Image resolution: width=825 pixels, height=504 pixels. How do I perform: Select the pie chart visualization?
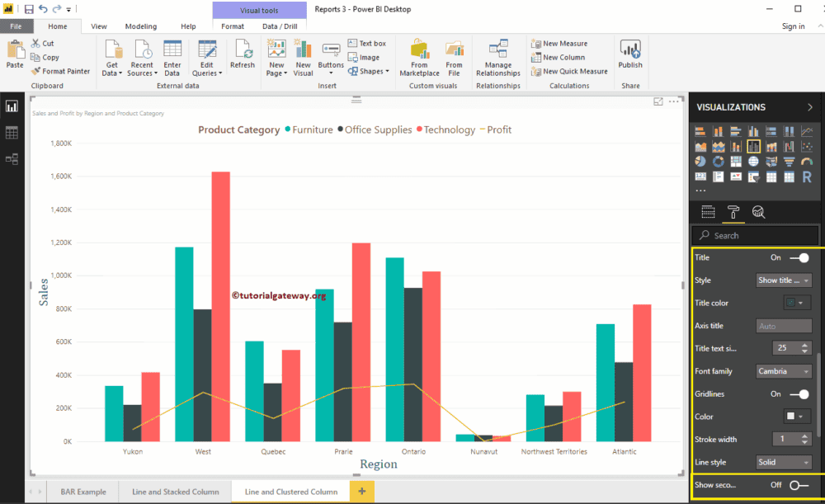[x=700, y=162]
